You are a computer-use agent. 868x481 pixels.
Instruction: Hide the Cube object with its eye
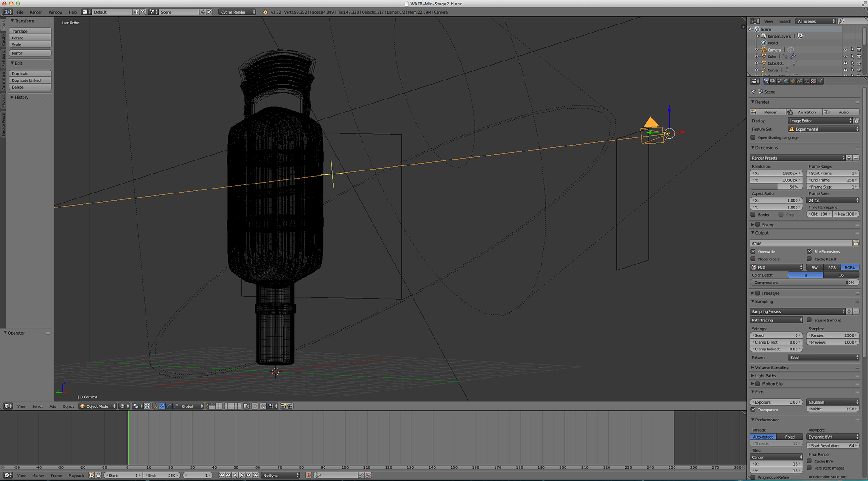[x=845, y=57]
